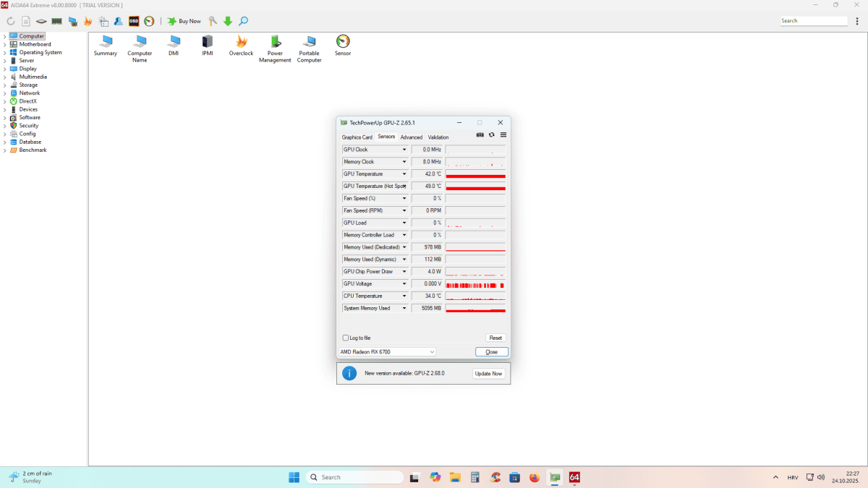
Task: Expand the Benchmark tree node
Action: 4,150
